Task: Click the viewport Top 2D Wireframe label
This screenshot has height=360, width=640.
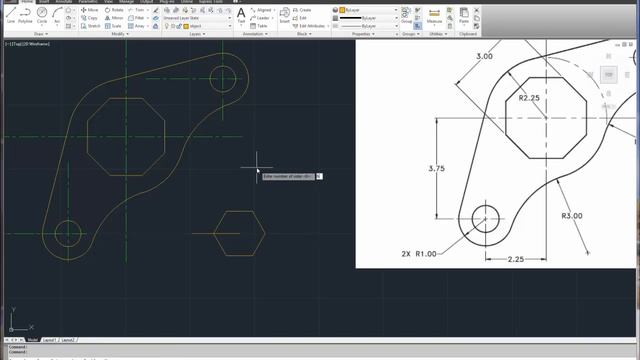Action: tap(27, 44)
